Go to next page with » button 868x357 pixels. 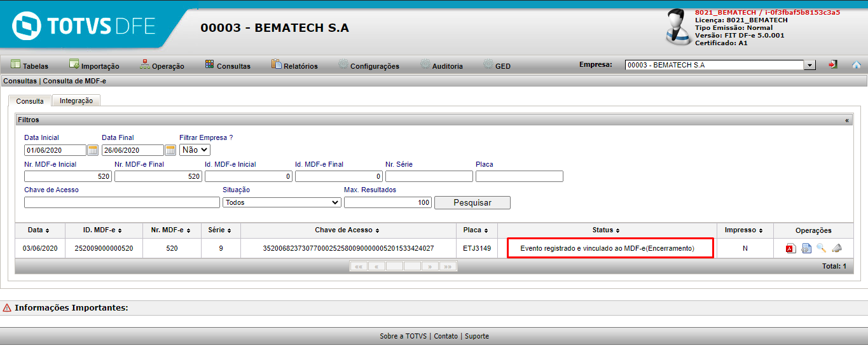click(430, 266)
